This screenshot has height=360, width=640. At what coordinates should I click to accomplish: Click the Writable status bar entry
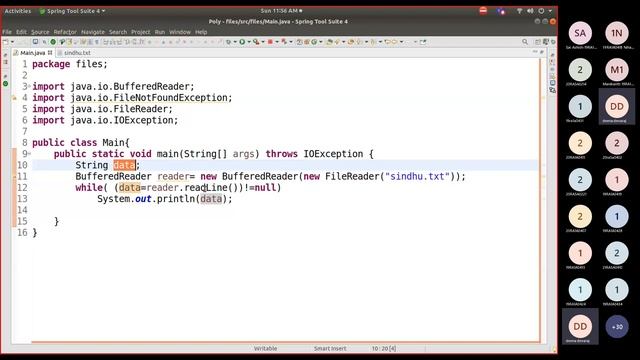(x=265, y=349)
